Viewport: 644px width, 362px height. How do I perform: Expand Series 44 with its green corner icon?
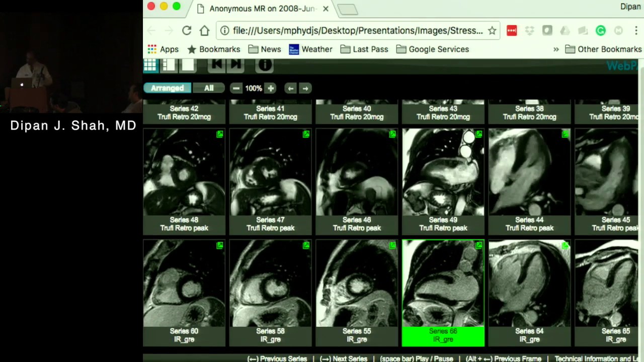(566, 134)
